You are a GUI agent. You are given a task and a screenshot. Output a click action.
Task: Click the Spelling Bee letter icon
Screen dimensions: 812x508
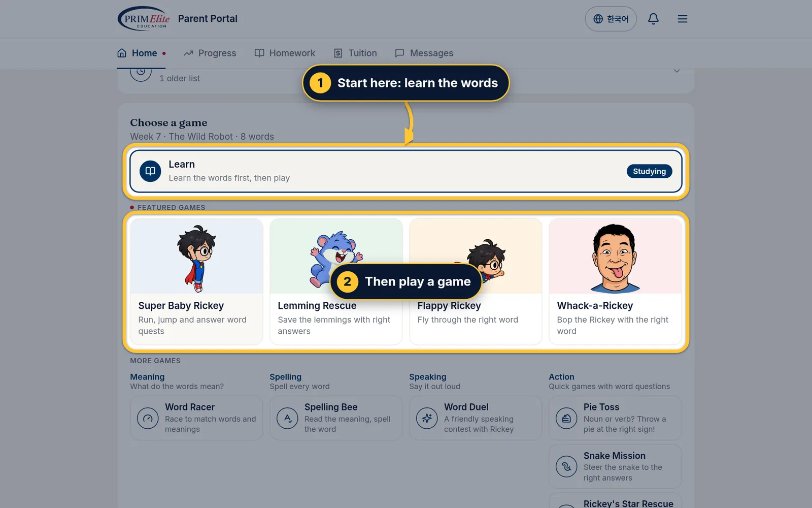pos(287,418)
